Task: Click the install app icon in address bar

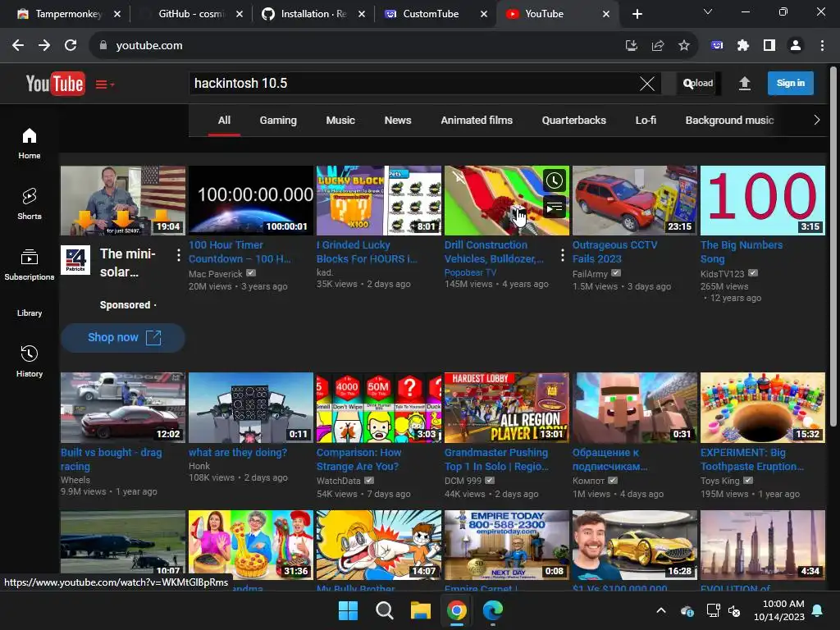Action: (x=632, y=46)
